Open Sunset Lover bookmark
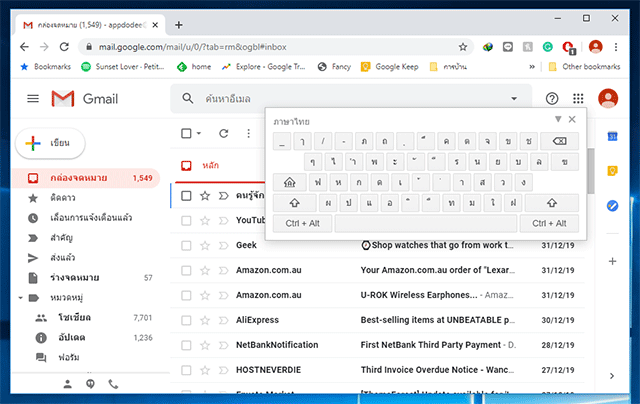The image size is (640, 404). (123, 67)
